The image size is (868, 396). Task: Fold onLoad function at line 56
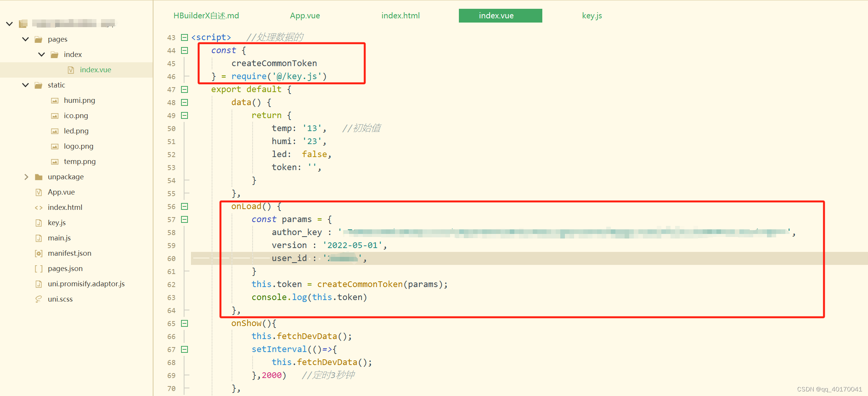(184, 206)
